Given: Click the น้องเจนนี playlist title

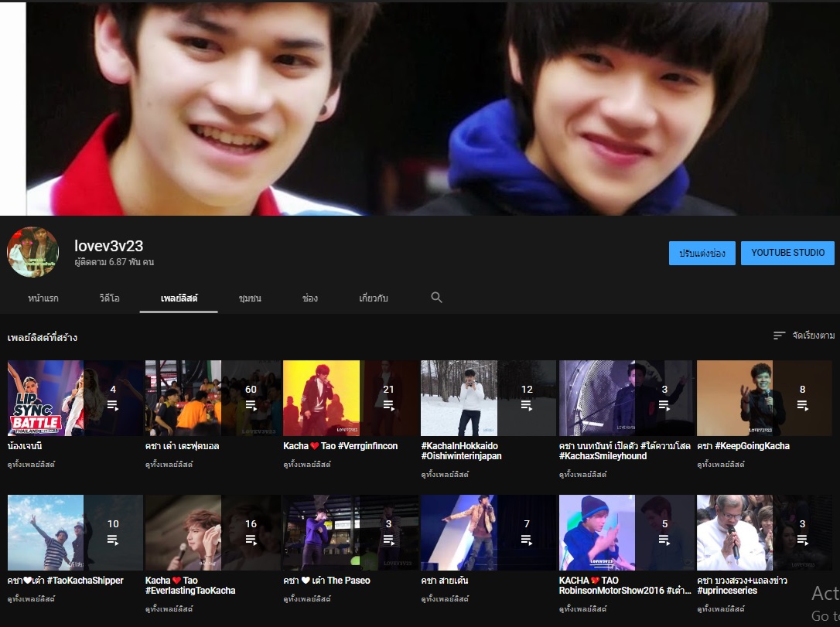Looking at the screenshot, I should click(x=25, y=446).
